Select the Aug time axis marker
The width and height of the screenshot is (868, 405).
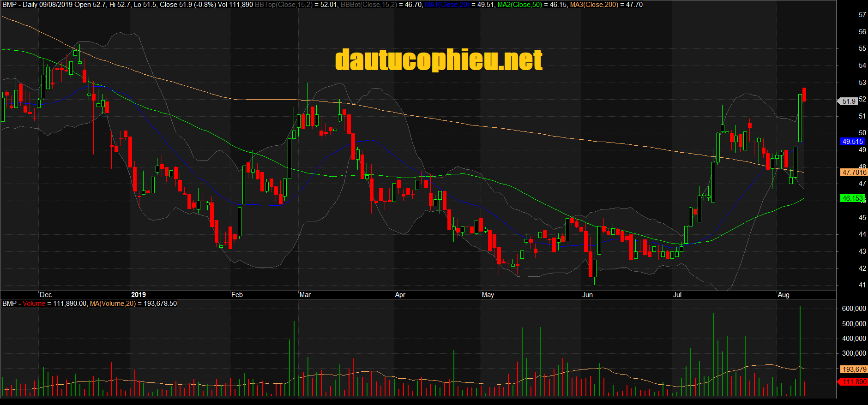tap(784, 295)
